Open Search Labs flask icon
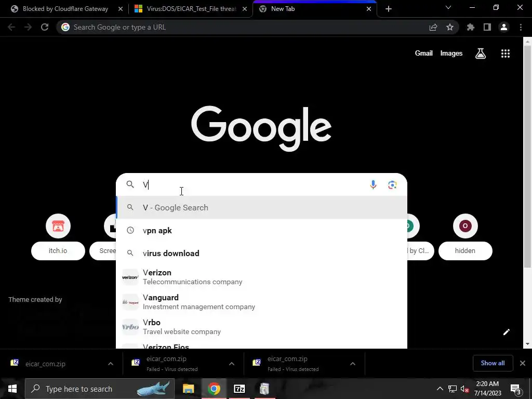The height and width of the screenshot is (399, 532). click(x=481, y=54)
